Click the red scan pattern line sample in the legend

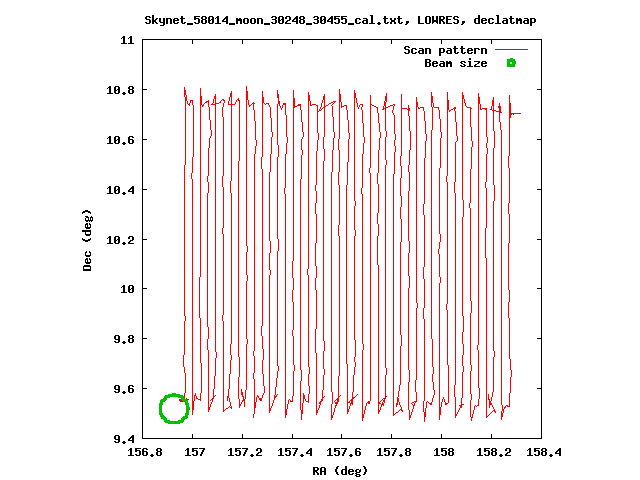[511, 49]
